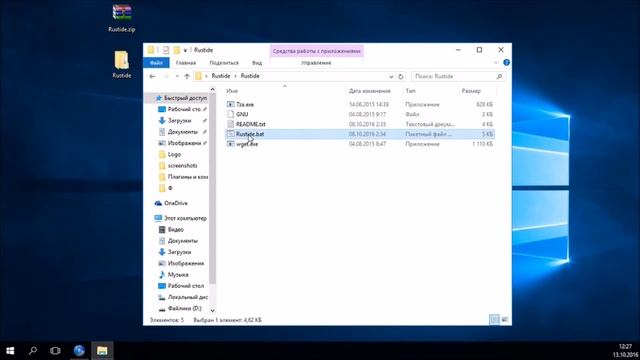The height and width of the screenshot is (360, 640).
Task: Expand the ribbon with the chevron
Action: tap(496, 62)
